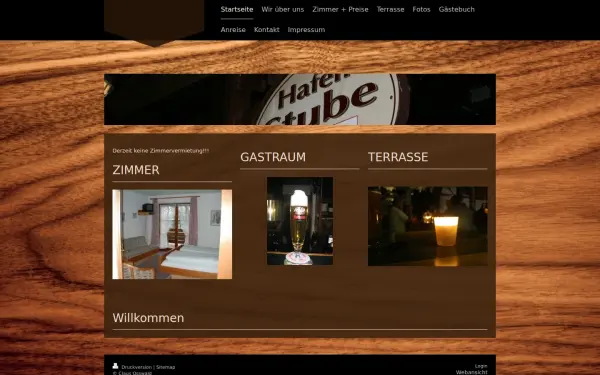Click the TERRASSE section heading

point(398,157)
